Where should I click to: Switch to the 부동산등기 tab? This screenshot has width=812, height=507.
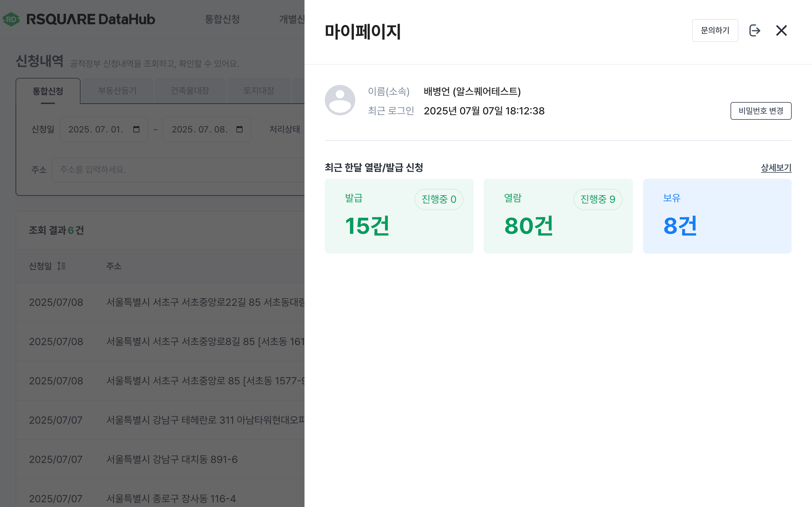coord(117,91)
